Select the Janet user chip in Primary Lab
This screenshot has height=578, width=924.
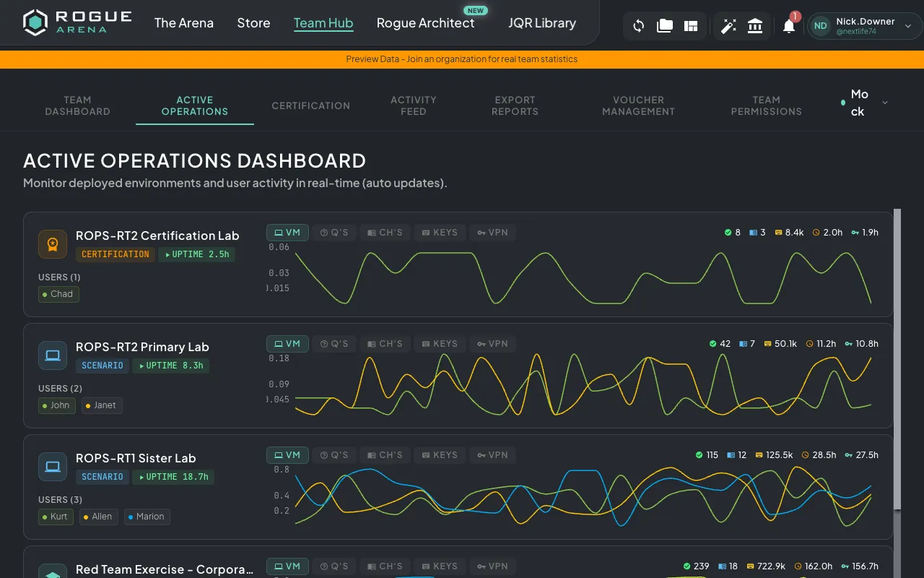pyautogui.click(x=102, y=405)
